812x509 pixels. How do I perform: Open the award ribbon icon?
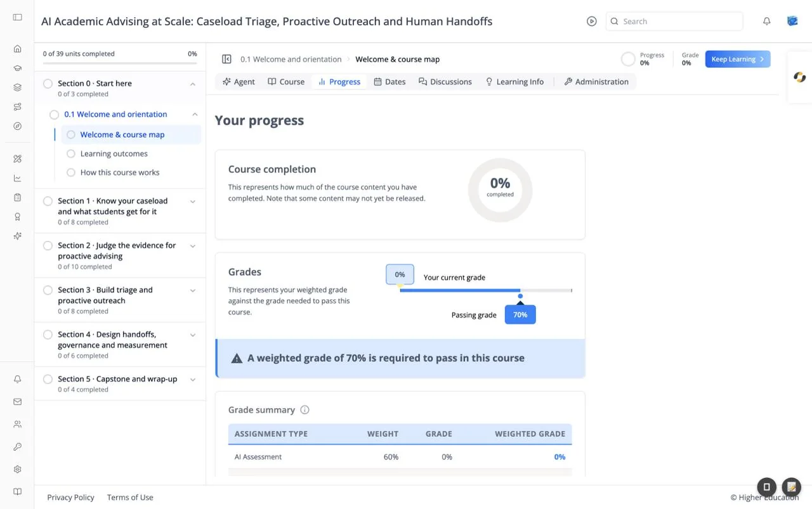(x=17, y=217)
